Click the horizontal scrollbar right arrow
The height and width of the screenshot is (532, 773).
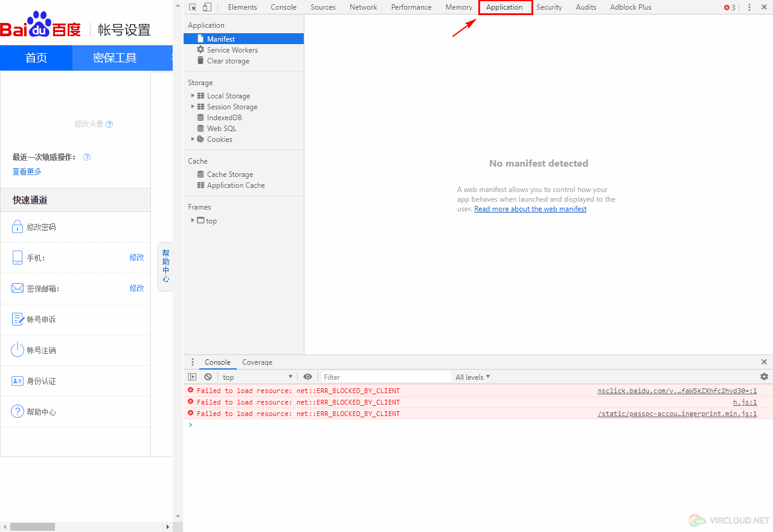point(168,527)
